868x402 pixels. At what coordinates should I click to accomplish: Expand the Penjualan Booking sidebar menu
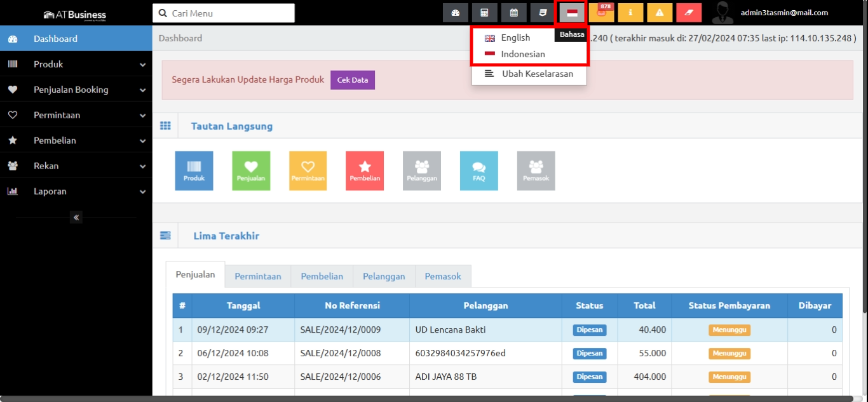click(x=76, y=90)
